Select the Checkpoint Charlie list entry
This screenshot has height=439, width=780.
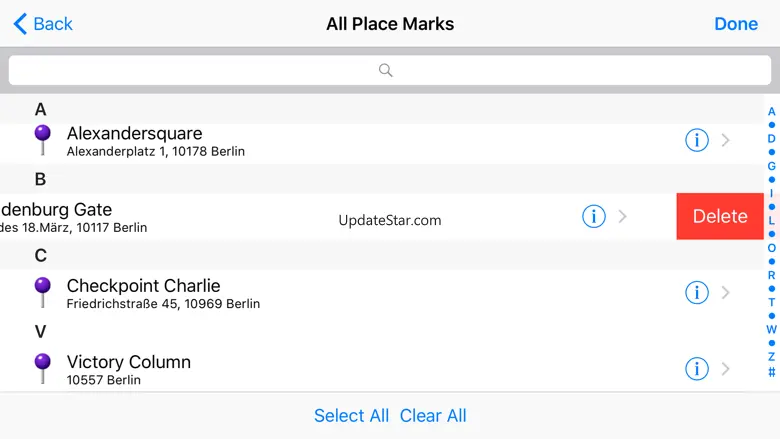(300, 293)
